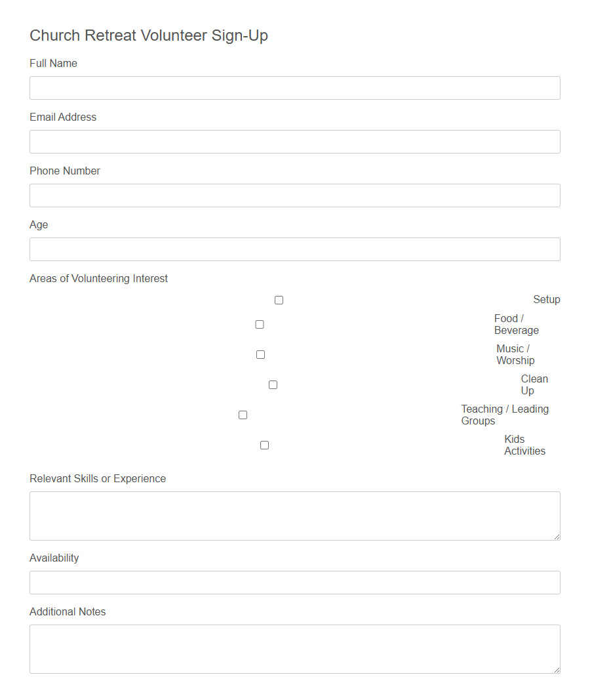Check the Kids Activities checkbox

click(x=264, y=445)
